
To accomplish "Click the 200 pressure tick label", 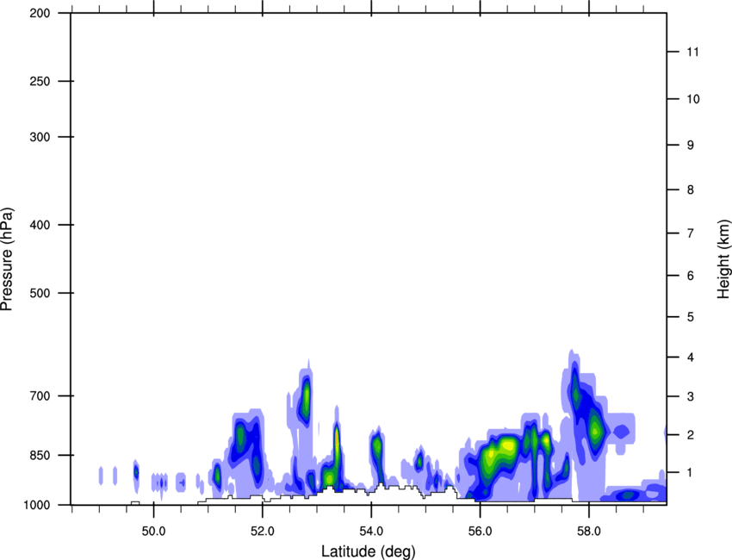I will pyautogui.click(x=40, y=13).
